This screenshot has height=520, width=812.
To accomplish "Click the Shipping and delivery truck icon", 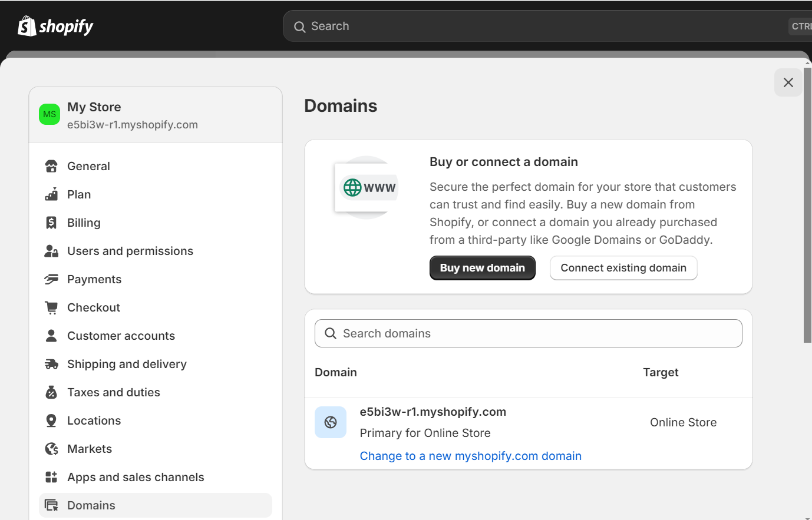I will 51,364.
